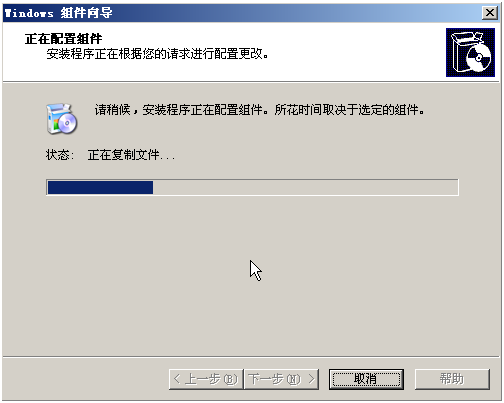Screen dimensions: 504x403
Task: Open help via the 帮助 button
Action: coord(452,379)
